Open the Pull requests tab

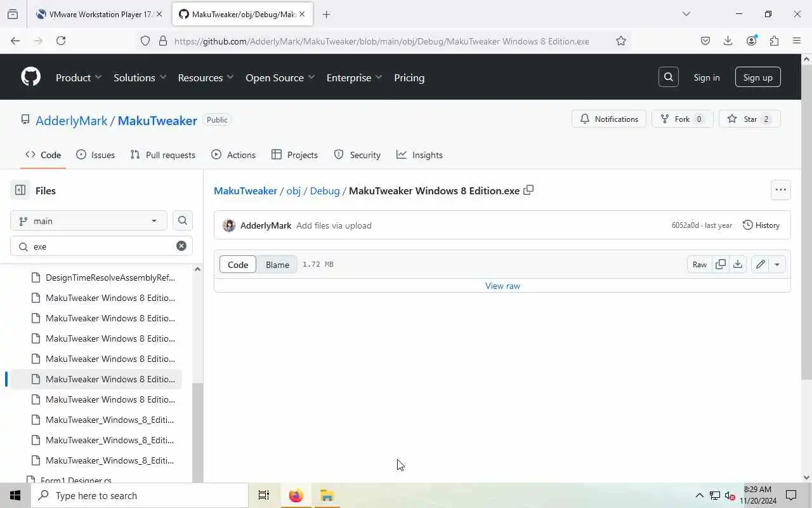point(163,155)
